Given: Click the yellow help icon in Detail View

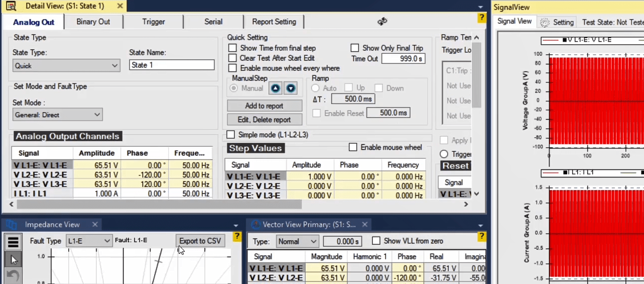Looking at the screenshot, I should tap(481, 18).
